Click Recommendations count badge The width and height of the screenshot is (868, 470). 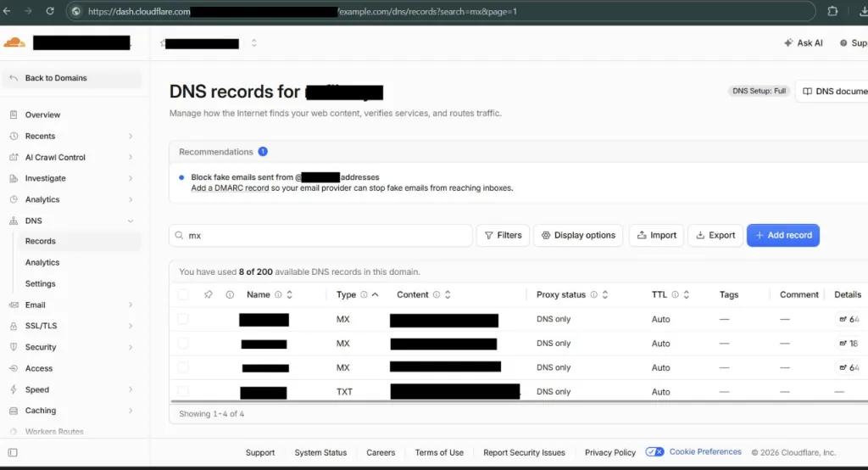(x=263, y=152)
